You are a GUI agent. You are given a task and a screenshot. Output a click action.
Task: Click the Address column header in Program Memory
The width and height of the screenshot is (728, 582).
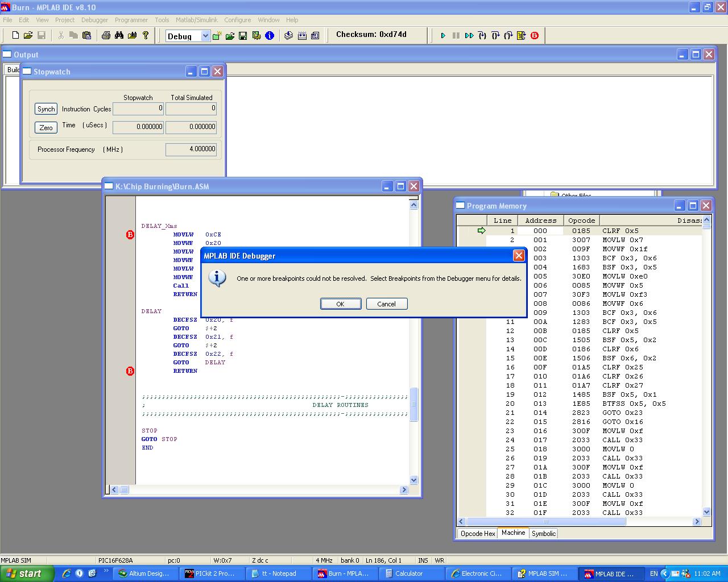[x=541, y=221]
